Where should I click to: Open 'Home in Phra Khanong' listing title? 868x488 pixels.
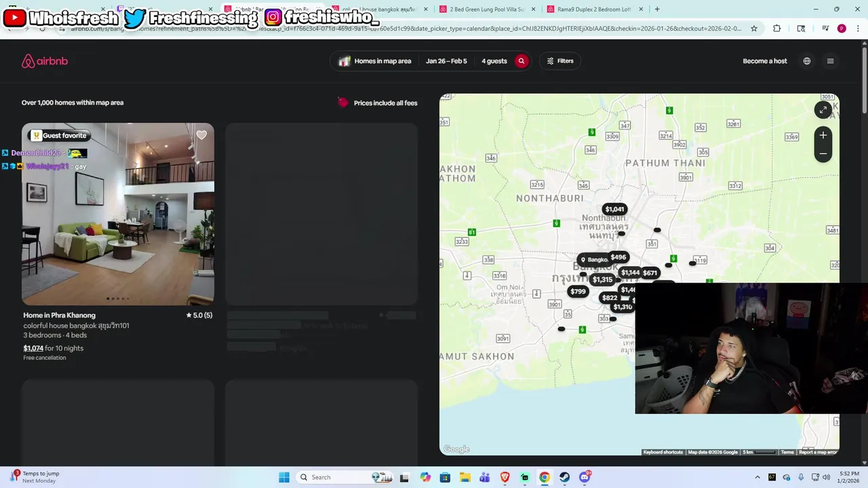pos(60,315)
